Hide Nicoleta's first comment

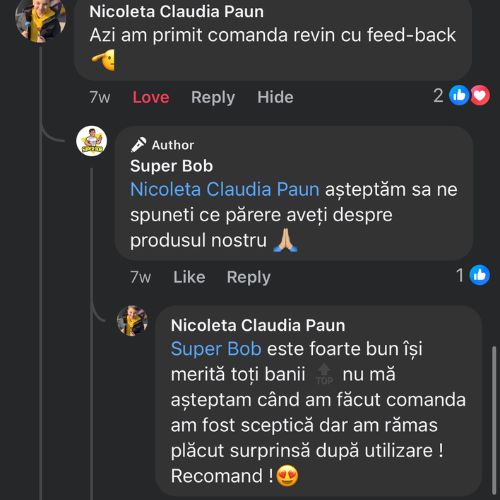tap(275, 97)
